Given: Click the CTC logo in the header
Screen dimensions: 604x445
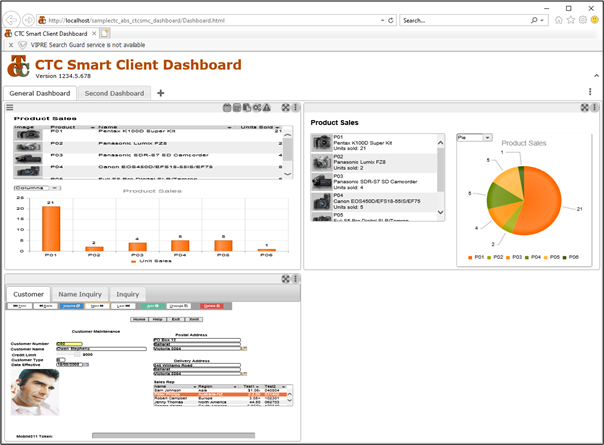Looking at the screenshot, I should (18, 66).
